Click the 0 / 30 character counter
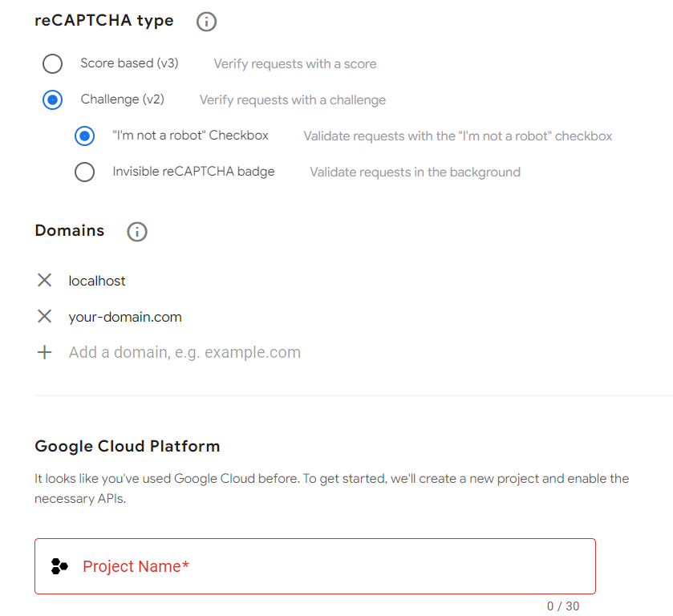Image resolution: width=673 pixels, height=616 pixels. tap(562, 606)
